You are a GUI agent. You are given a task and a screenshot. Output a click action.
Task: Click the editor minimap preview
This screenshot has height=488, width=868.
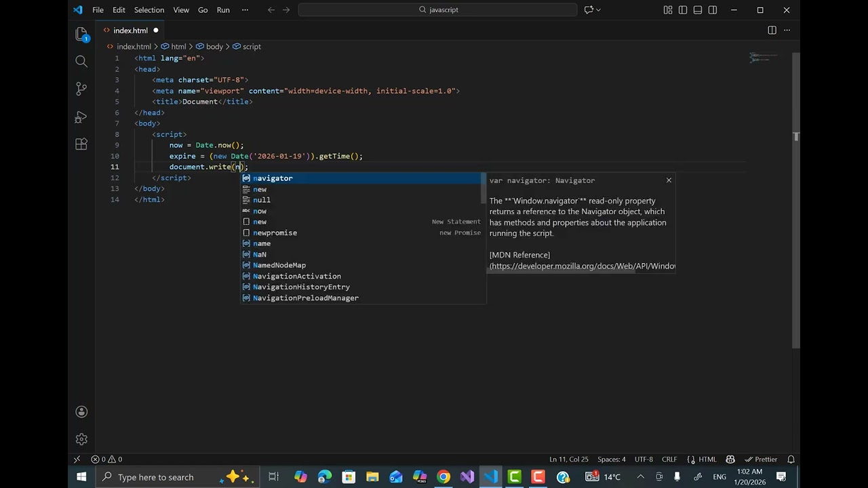pos(763,58)
